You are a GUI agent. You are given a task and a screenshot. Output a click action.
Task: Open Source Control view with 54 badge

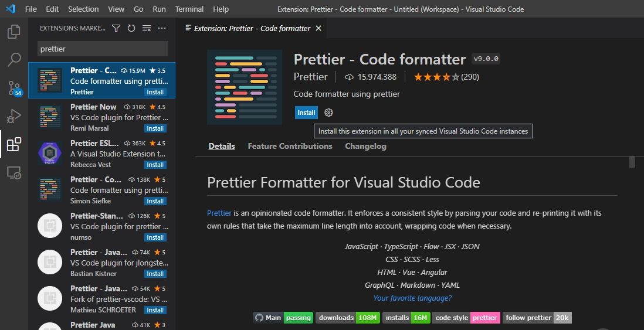(14, 89)
